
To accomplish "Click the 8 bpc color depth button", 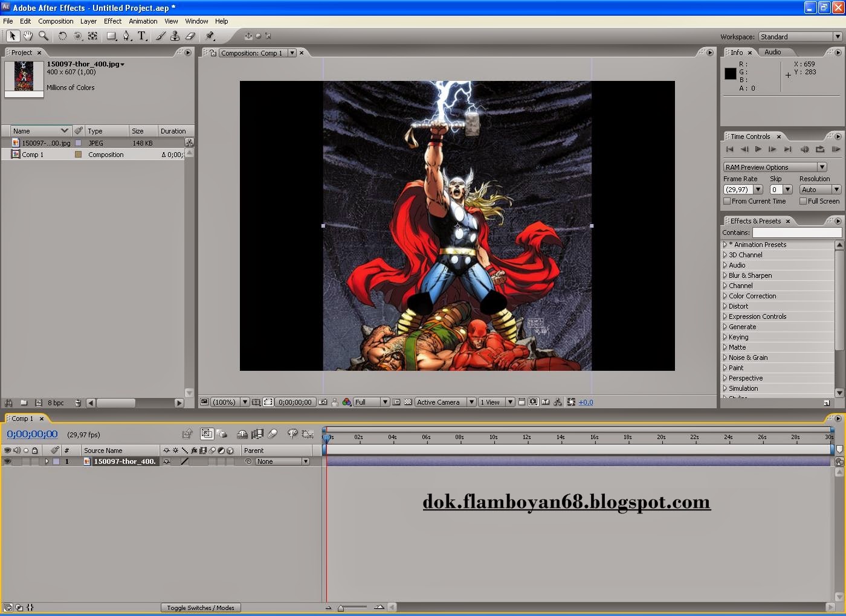I will tap(56, 403).
